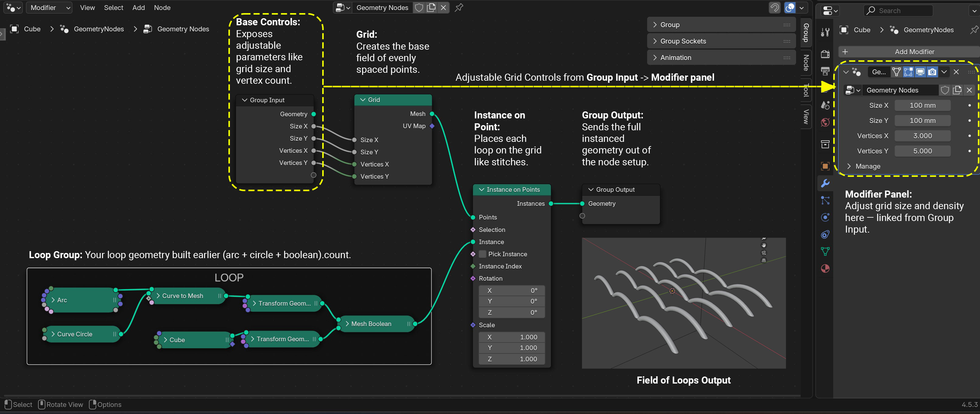Open the World properties tab icon
The image size is (980, 414).
[825, 122]
